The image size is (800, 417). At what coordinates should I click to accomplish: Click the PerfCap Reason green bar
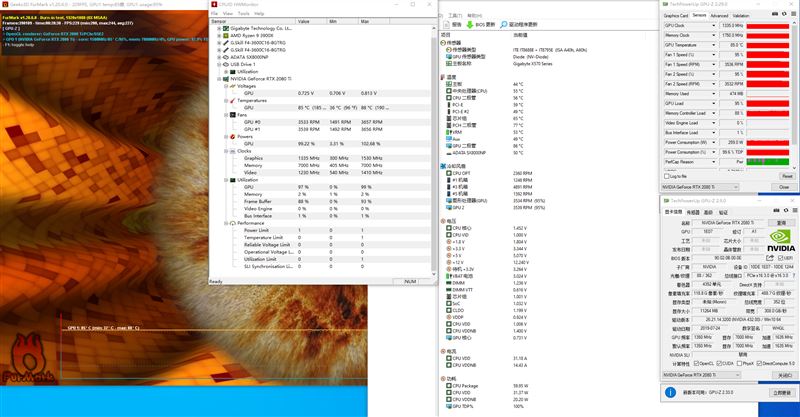[x=768, y=162]
